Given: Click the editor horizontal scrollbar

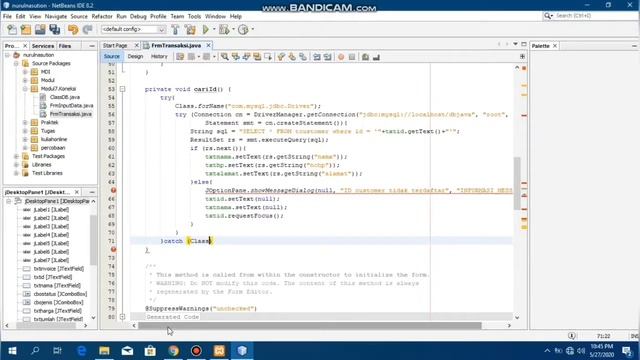Looking at the screenshot, I should pyautogui.click(x=309, y=325).
